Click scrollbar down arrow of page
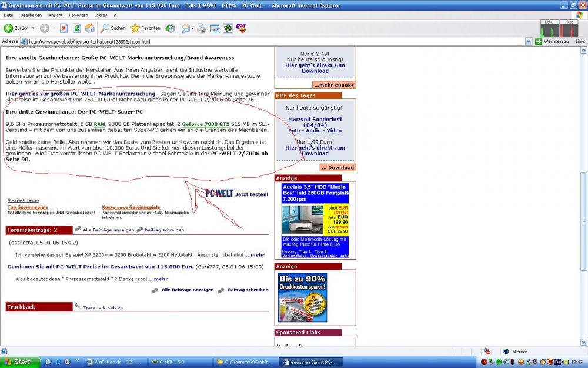The image size is (588, 368). pyautogui.click(x=583, y=342)
